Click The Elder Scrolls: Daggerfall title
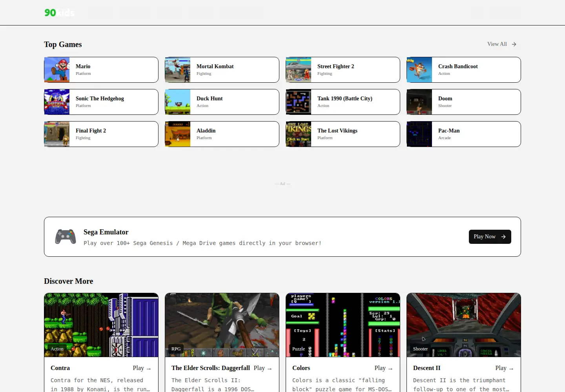Screen dimensions: 565x392 click(x=211, y=368)
